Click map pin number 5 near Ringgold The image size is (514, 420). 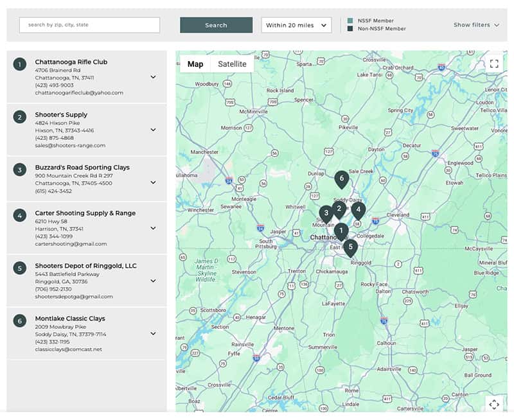(350, 247)
